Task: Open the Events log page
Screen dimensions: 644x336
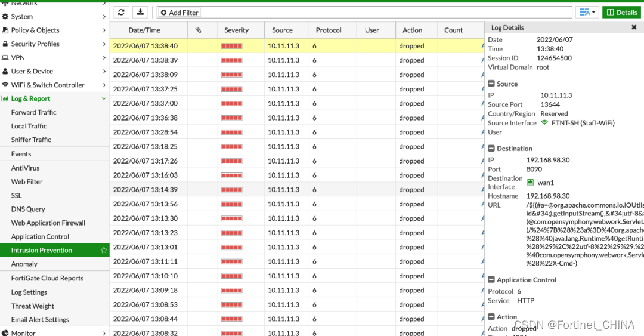Action: pyautogui.click(x=21, y=154)
